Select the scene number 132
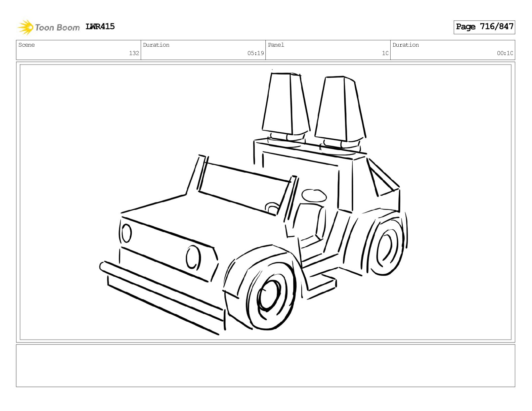The image size is (532, 411). pyautogui.click(x=134, y=53)
